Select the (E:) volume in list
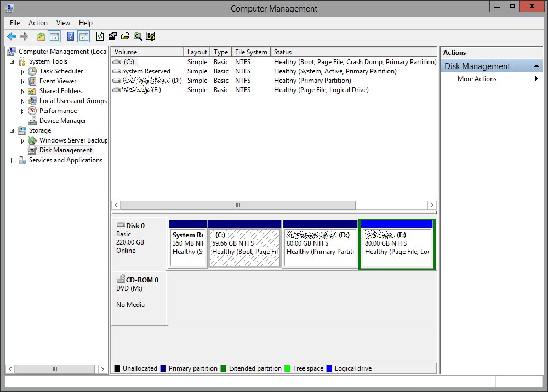Screen dimensions: 548x392 tap(274, 90)
